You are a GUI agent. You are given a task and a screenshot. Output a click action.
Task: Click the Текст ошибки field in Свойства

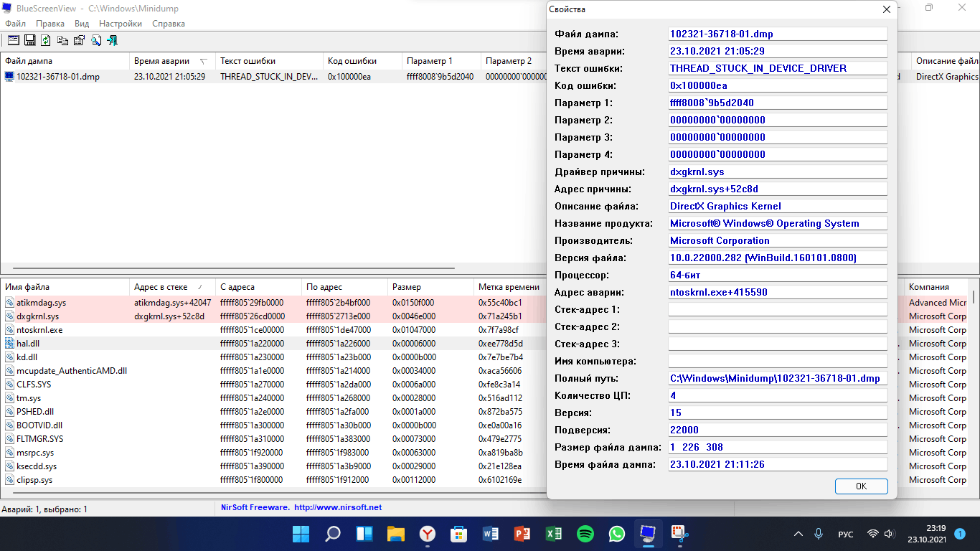(x=778, y=68)
